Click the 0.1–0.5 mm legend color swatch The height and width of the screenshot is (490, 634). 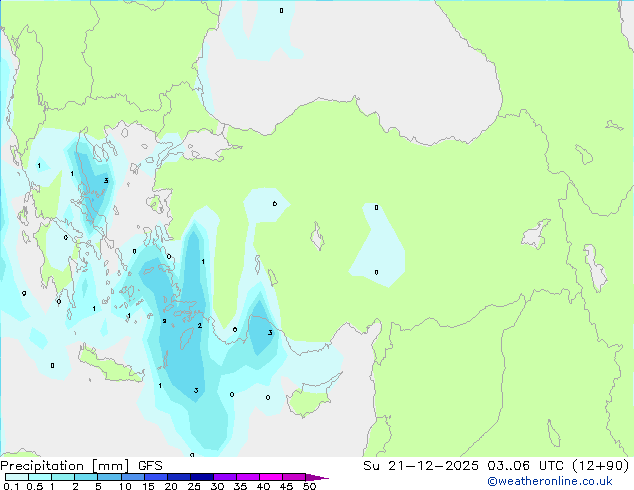coord(17,477)
